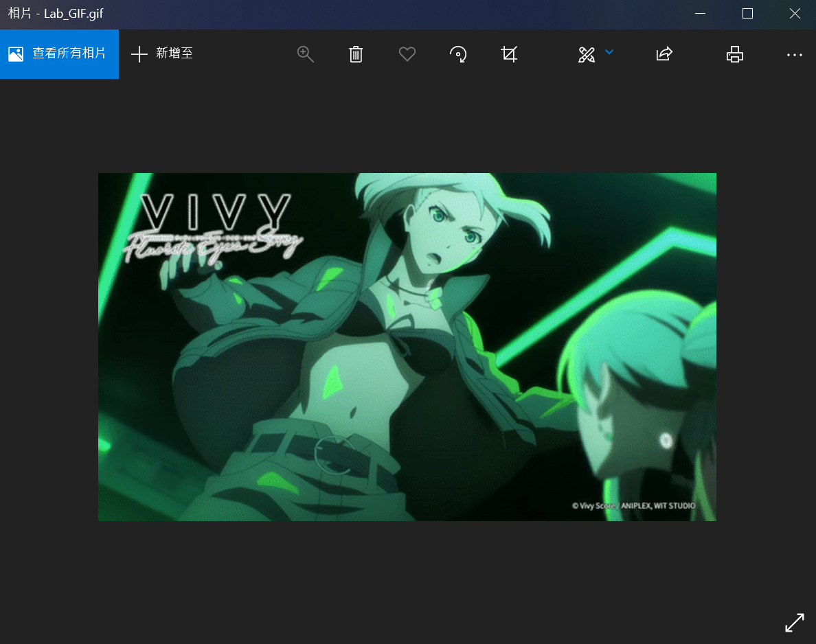Click the zoom magnifier icon
The image size is (816, 644).
point(306,54)
